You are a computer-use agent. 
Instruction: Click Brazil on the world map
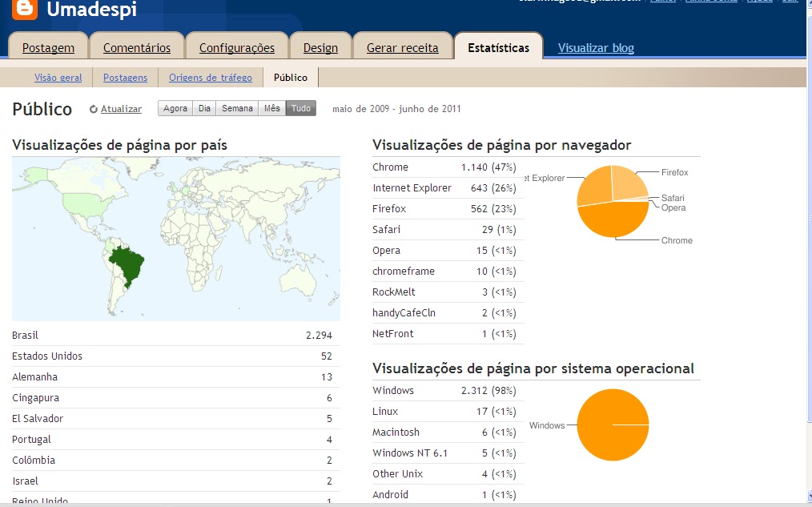[127, 263]
